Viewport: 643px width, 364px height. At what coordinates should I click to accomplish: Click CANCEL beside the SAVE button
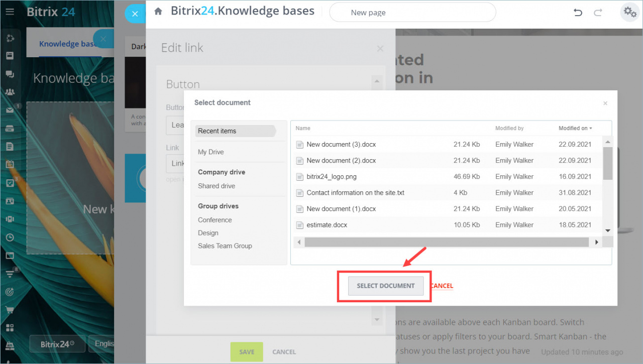tap(284, 352)
